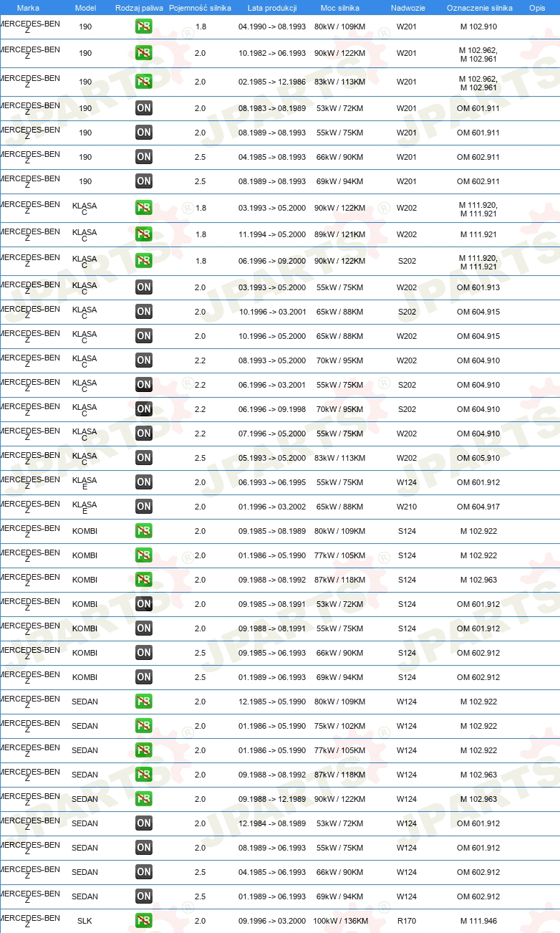
Task: Click the Opis column header
Action: point(537,8)
